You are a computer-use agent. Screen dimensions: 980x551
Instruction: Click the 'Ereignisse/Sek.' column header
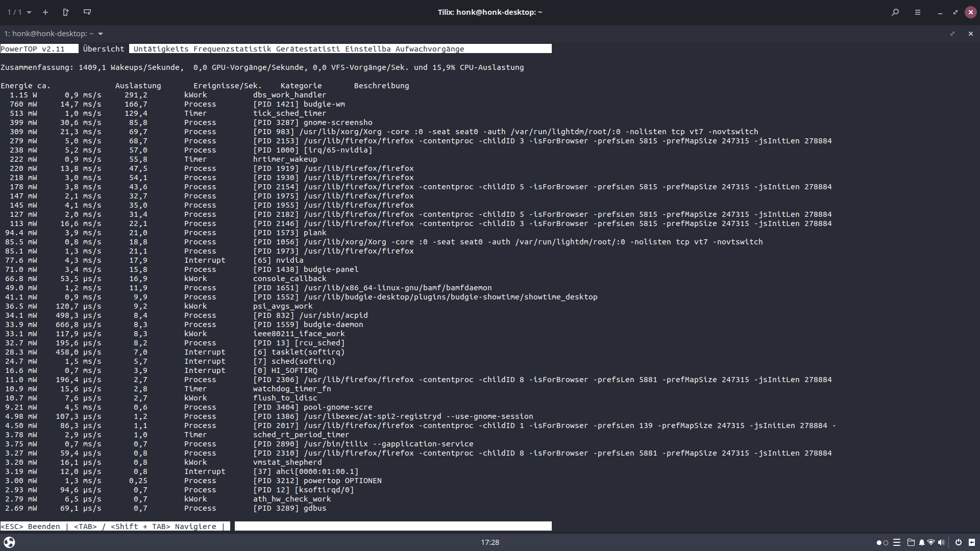(x=228, y=86)
